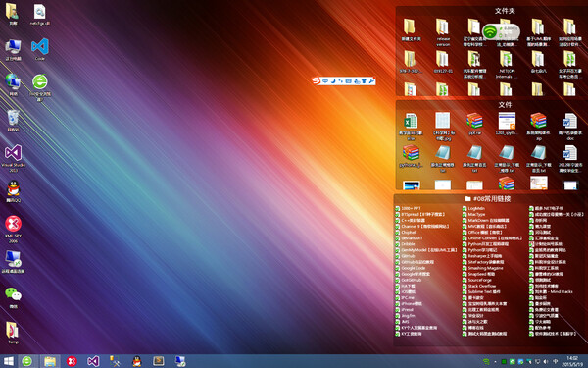Viewport: 588px width, 368px height.
Task: Open the tools icon next to Visual Studio in taskbar
Action: 115,361
